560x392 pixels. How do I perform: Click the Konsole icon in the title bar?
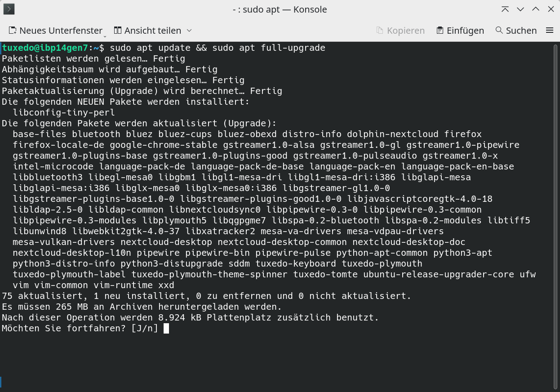point(9,9)
